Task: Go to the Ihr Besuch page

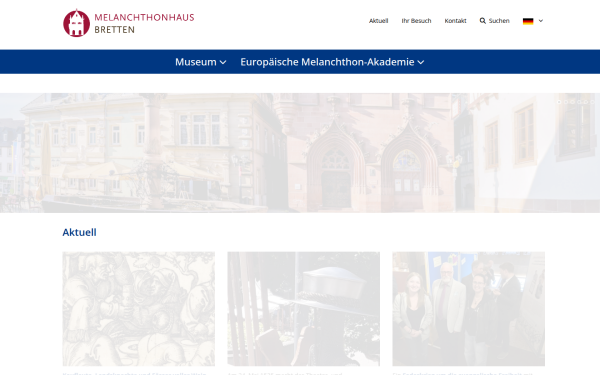Action: tap(416, 21)
